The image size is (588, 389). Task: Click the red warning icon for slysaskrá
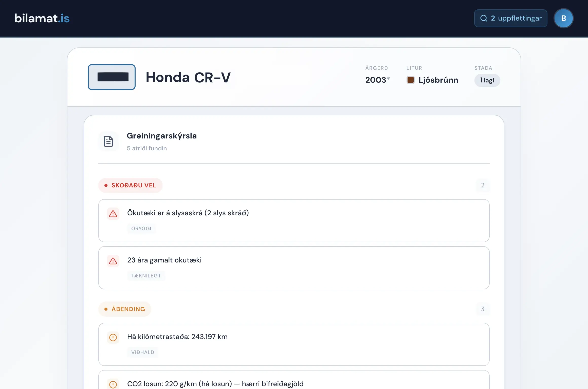[x=113, y=214]
